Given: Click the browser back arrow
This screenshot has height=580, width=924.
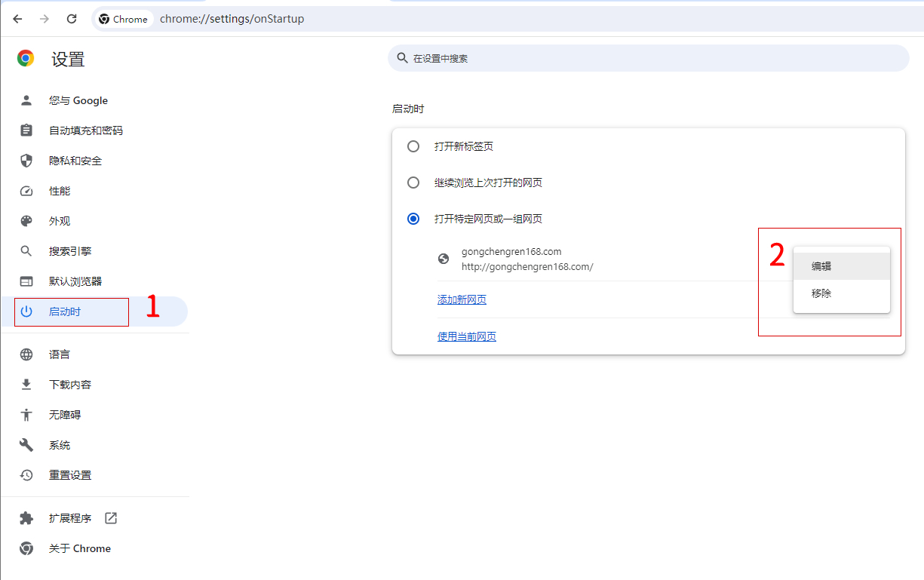Looking at the screenshot, I should 17,19.
